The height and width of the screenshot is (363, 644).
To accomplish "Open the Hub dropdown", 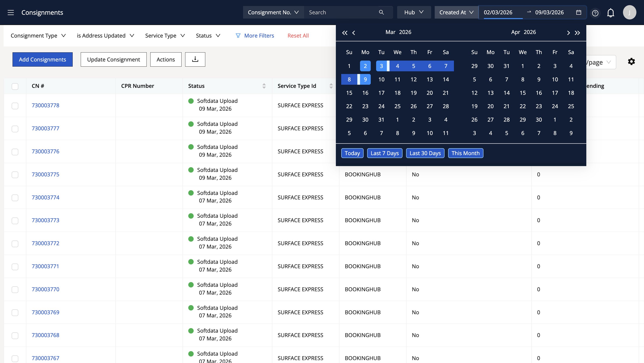I will pyautogui.click(x=413, y=12).
